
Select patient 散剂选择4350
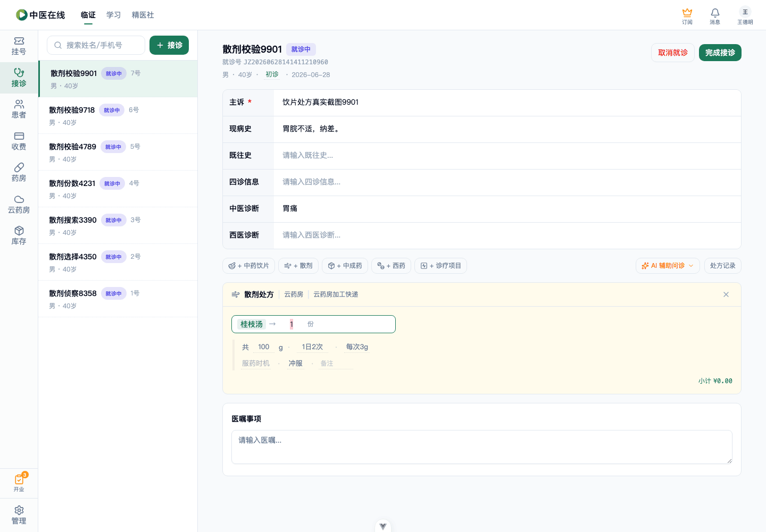click(118, 262)
